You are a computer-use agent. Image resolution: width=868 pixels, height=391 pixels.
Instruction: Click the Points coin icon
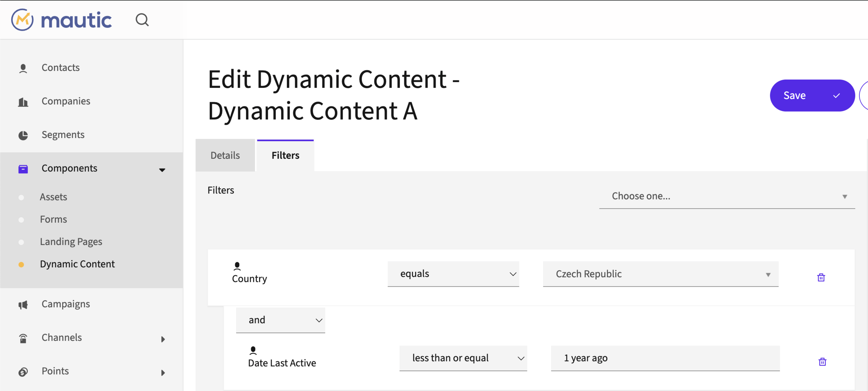(x=23, y=372)
